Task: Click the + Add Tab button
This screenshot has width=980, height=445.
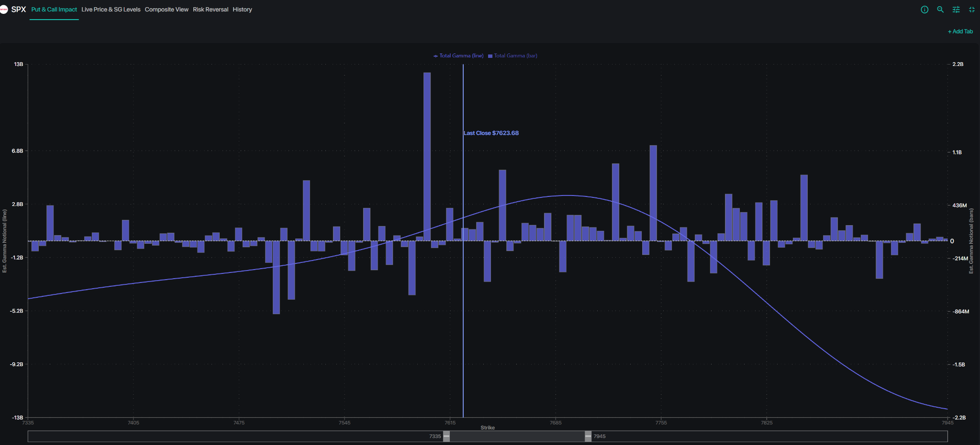Action: point(960,32)
